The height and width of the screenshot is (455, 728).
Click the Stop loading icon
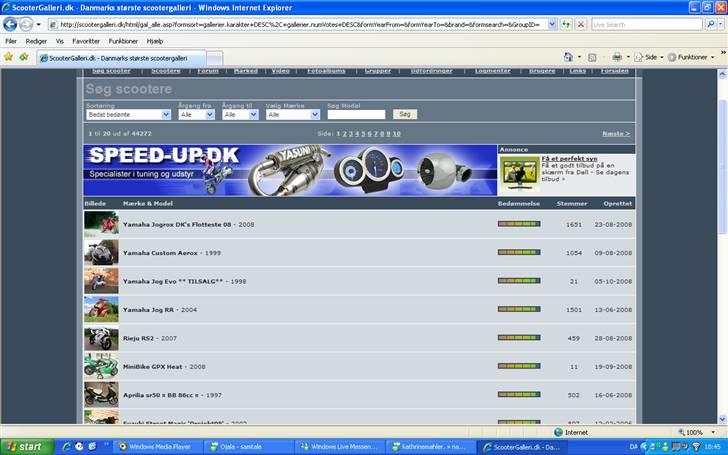[x=580, y=24]
